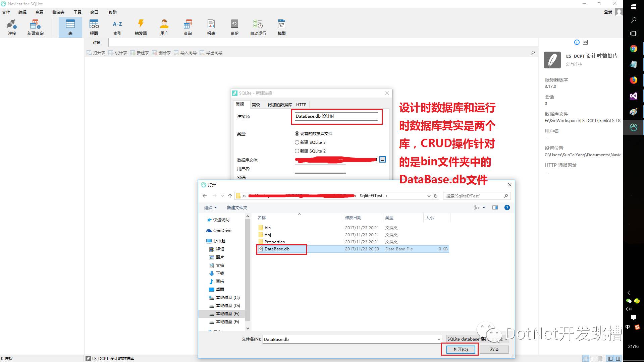Expand the address path dropdown
Screen dimensions: 644x362
(429, 196)
